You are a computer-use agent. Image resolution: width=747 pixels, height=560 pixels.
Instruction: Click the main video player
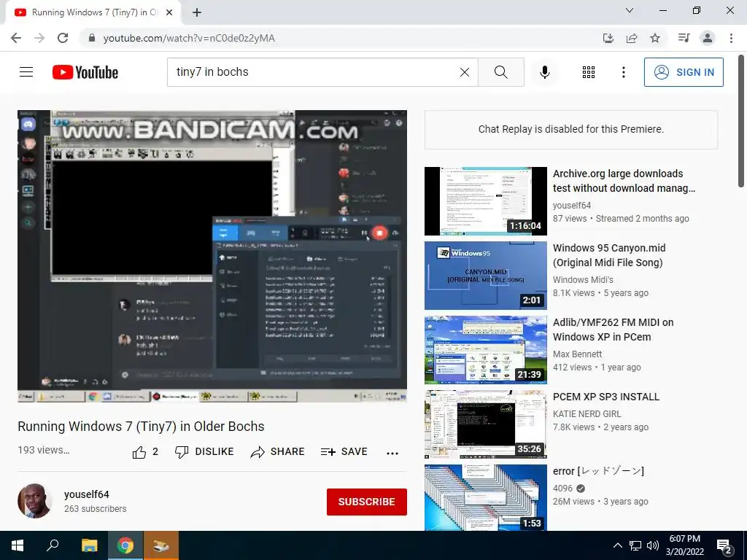pos(212,256)
